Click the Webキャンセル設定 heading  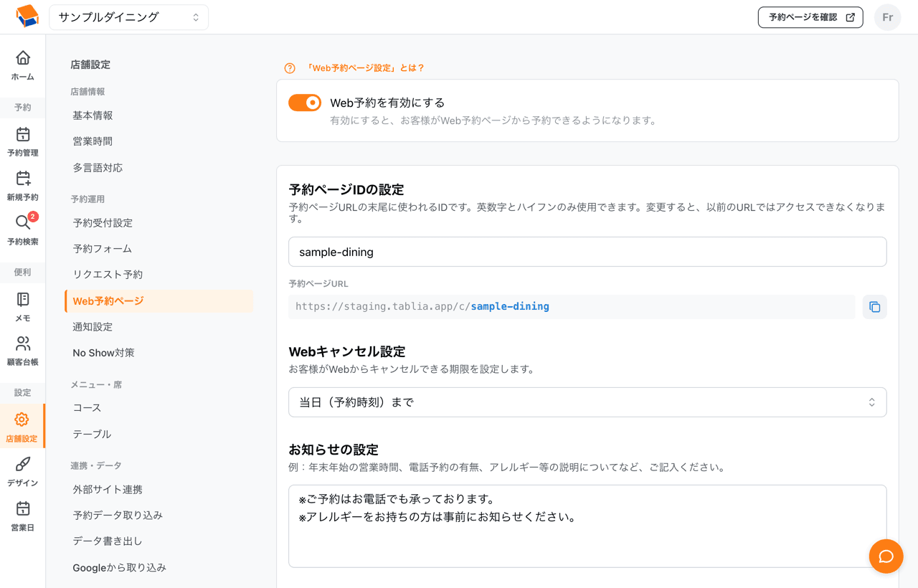coord(346,352)
